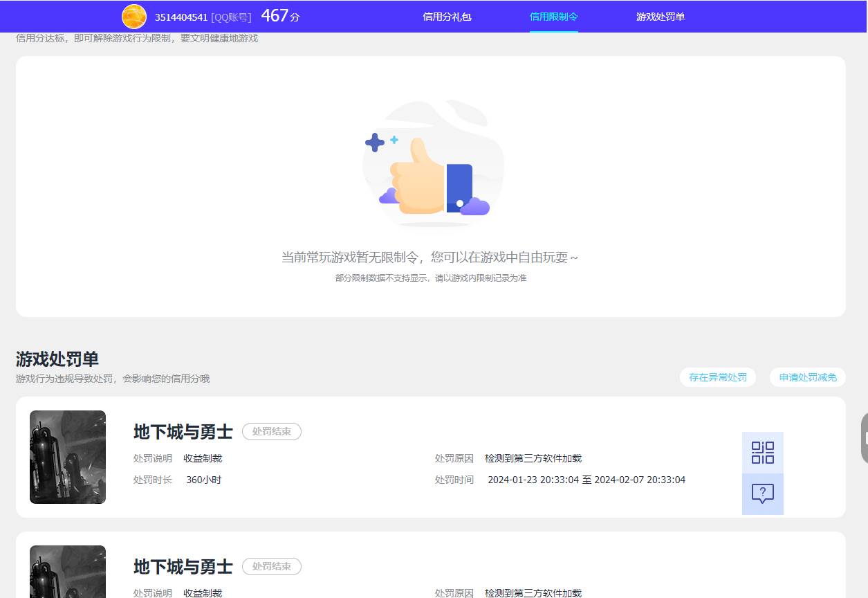Switch to the 信用分礼包 tab
This screenshot has width=868, height=598.
click(x=447, y=17)
